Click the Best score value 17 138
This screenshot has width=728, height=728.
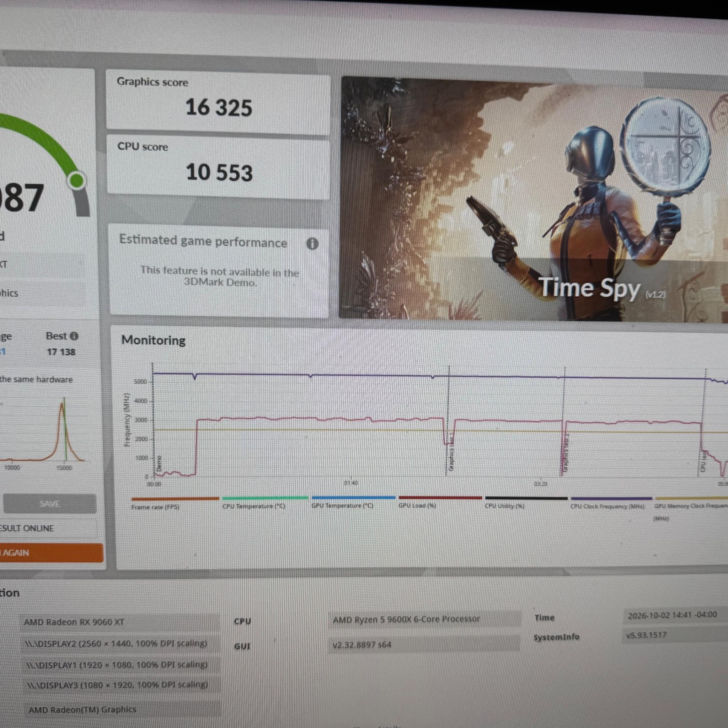[x=61, y=352]
